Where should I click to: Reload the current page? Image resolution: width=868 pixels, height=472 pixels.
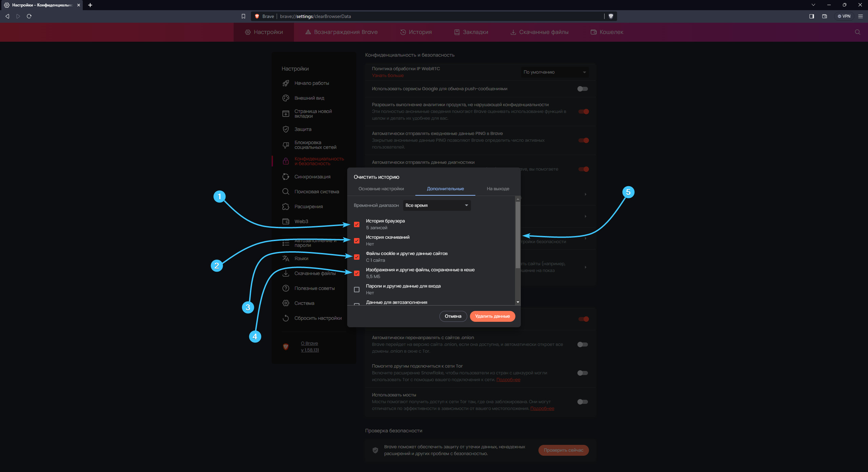(29, 16)
